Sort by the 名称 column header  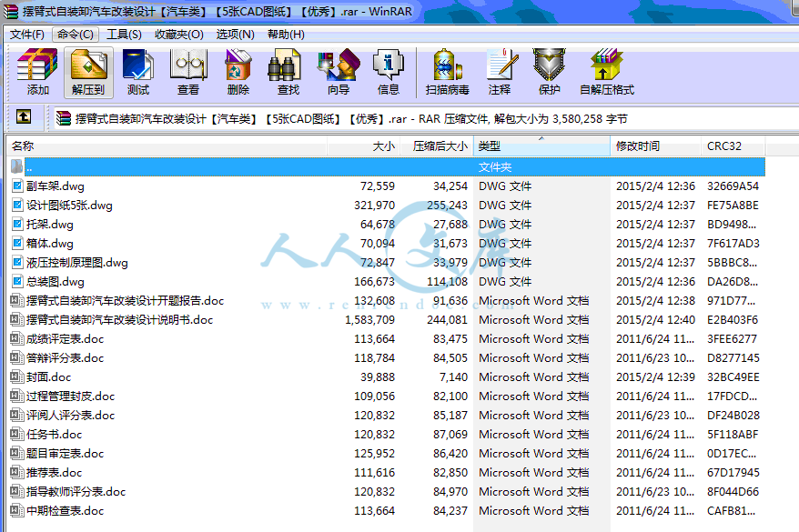point(167,146)
